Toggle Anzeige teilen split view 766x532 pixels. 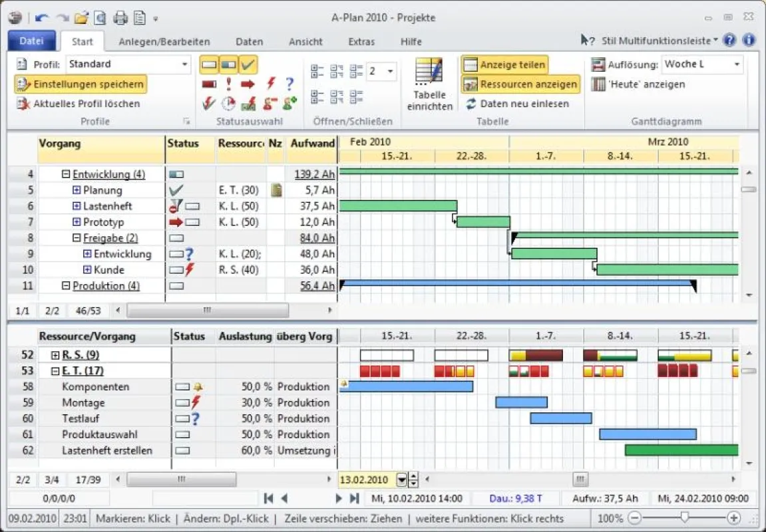504,65
